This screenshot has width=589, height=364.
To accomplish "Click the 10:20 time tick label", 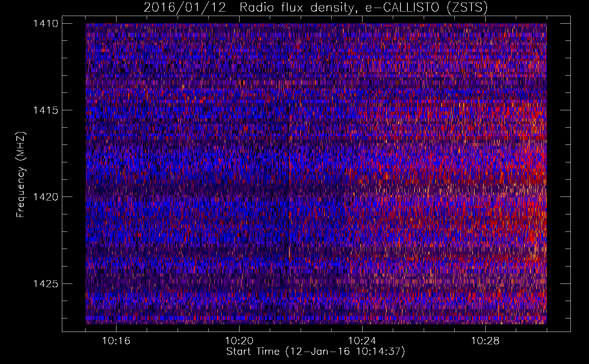I will (x=239, y=341).
